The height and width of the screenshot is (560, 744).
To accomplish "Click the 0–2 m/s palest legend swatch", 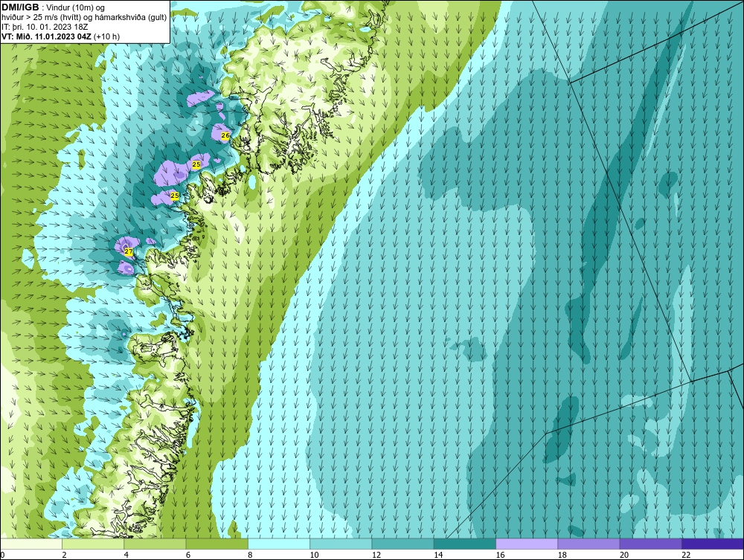I will pos(31,544).
